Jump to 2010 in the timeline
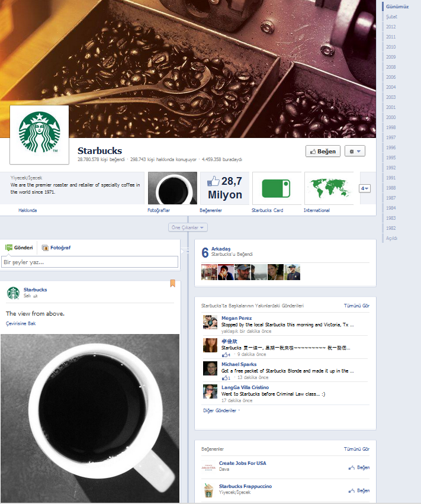 (x=391, y=47)
